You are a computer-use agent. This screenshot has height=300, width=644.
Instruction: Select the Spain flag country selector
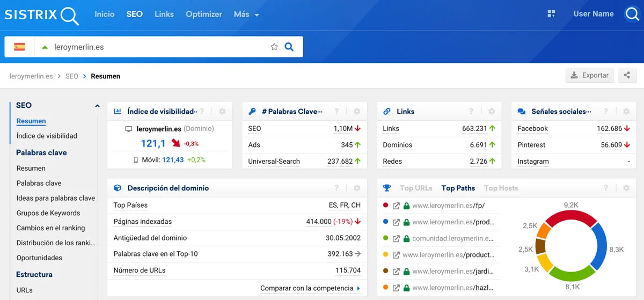pos(20,47)
